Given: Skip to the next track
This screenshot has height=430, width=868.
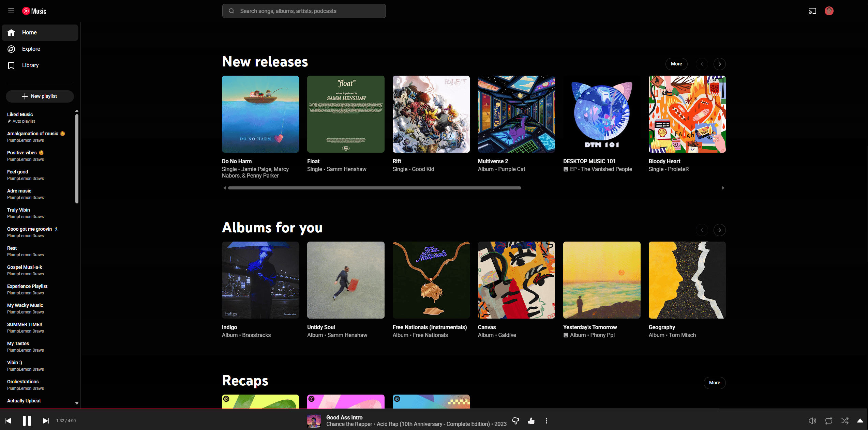Looking at the screenshot, I should tap(46, 421).
